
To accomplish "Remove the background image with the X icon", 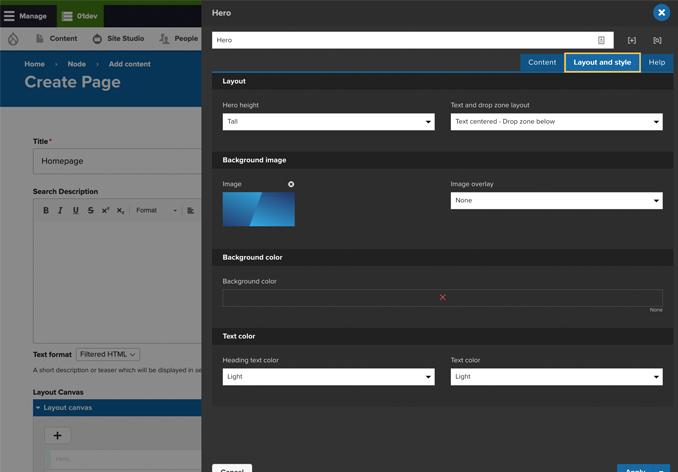I will (x=291, y=184).
